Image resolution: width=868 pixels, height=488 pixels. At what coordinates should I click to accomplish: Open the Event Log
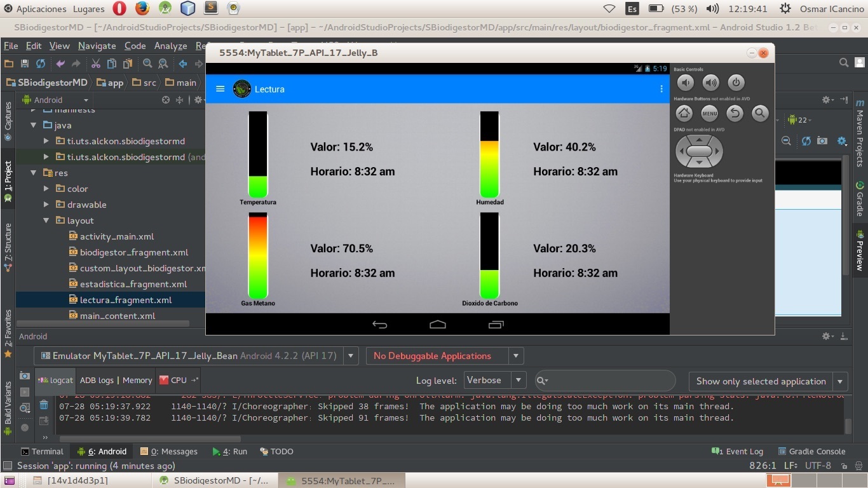pos(736,451)
